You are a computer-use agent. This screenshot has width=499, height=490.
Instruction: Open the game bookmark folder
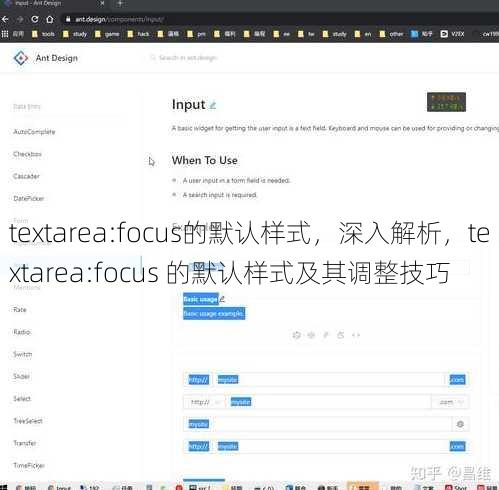[x=107, y=34]
